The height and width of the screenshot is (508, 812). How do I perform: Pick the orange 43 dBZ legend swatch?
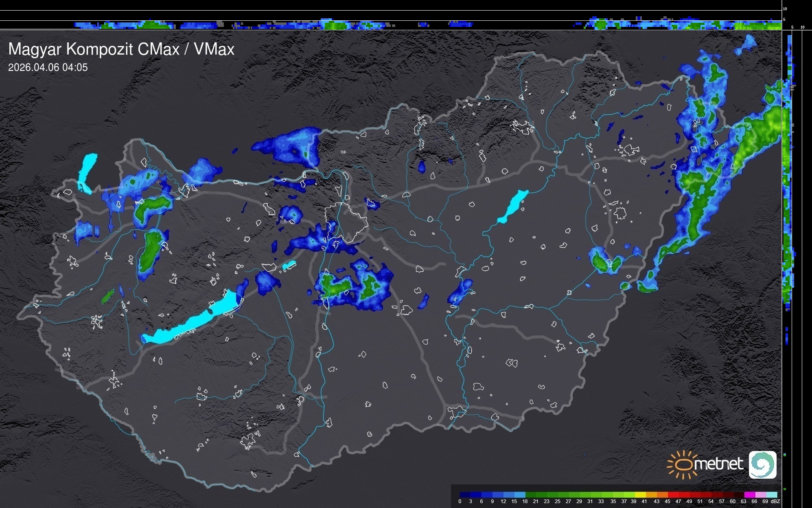(x=662, y=495)
